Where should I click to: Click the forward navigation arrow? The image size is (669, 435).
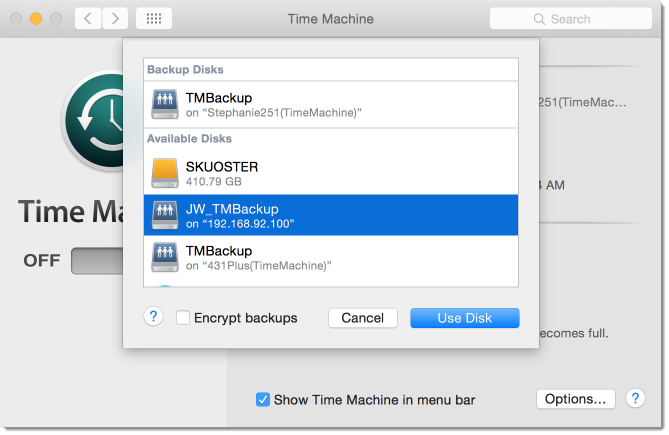coord(115,19)
